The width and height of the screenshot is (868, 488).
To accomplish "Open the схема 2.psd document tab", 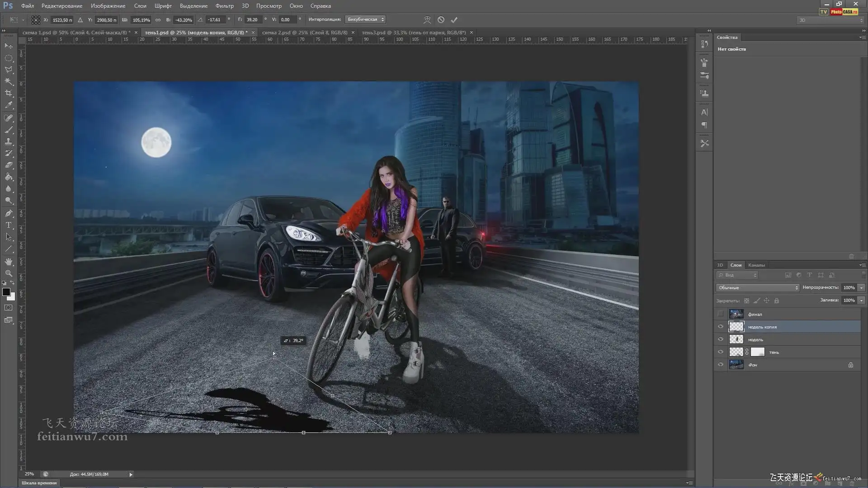I will 305,33.
